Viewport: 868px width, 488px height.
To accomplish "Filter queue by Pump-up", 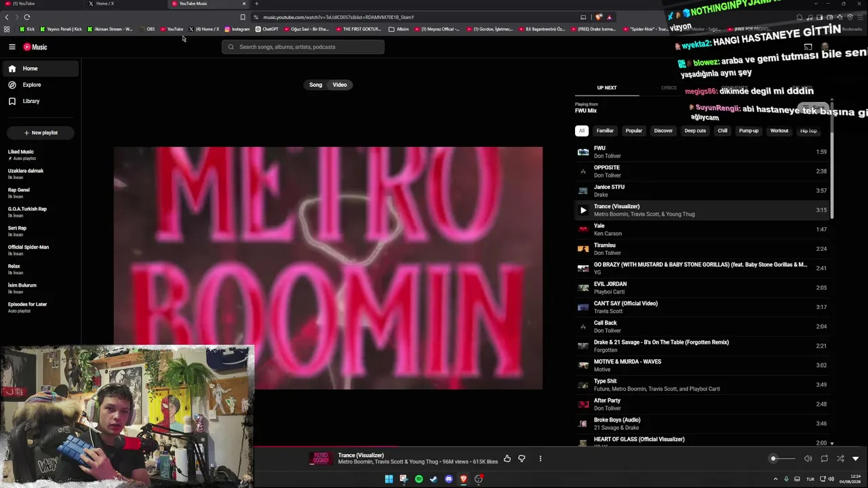I will point(749,131).
